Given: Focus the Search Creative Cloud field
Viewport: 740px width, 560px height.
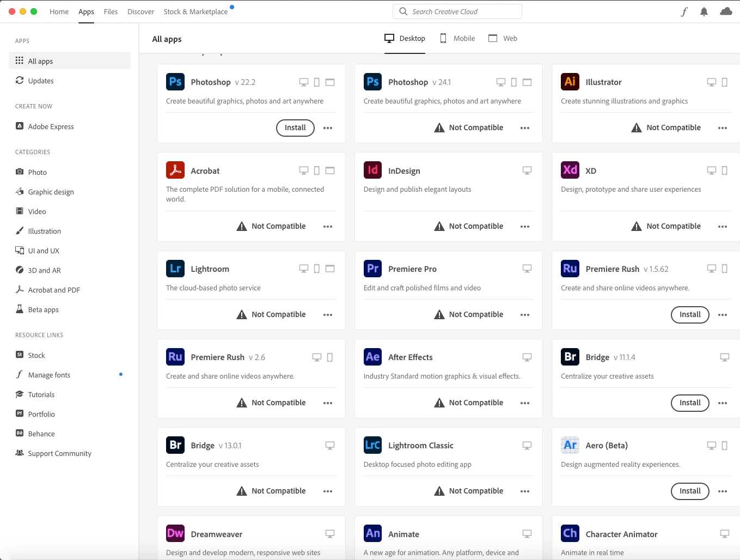Looking at the screenshot, I should [x=457, y=11].
